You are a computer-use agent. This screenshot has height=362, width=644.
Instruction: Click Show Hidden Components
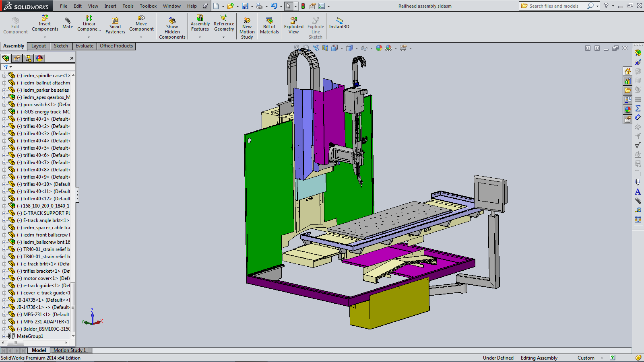[x=172, y=28]
